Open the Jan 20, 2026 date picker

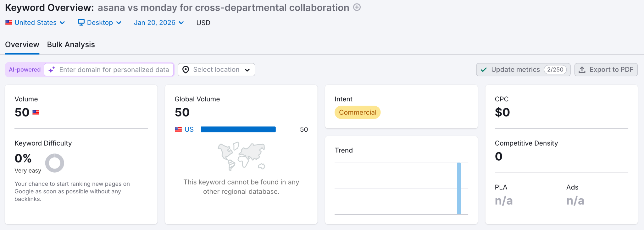click(x=159, y=23)
